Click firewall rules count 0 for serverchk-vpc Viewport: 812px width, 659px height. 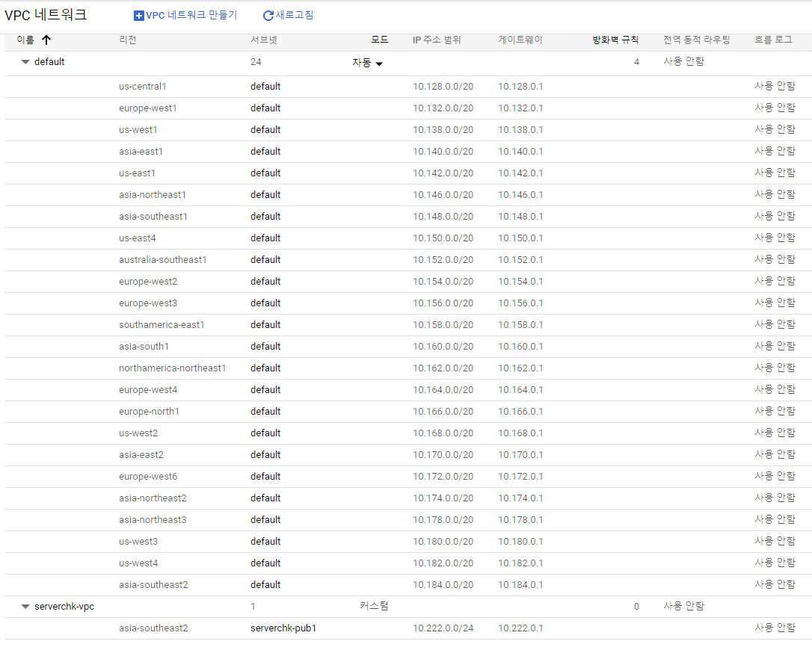coord(636,607)
